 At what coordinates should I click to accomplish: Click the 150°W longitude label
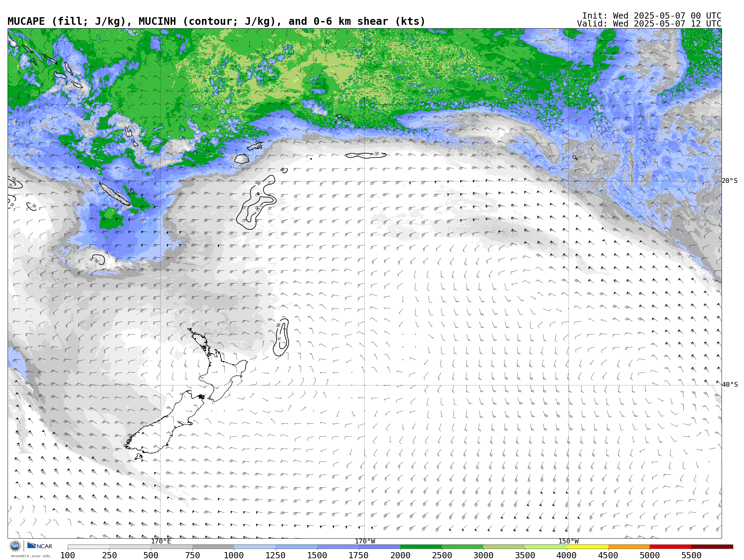click(x=568, y=541)
